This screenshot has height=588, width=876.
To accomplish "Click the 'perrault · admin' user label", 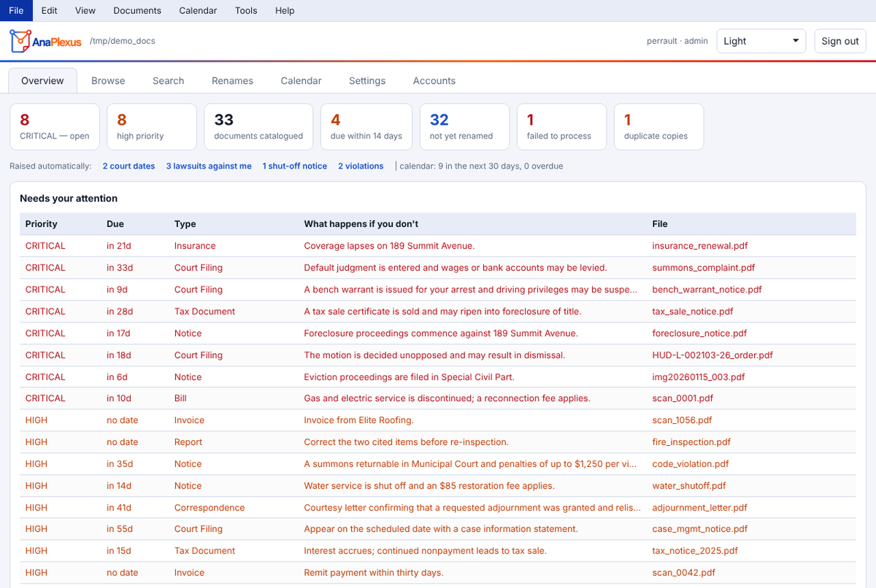I will point(677,41).
